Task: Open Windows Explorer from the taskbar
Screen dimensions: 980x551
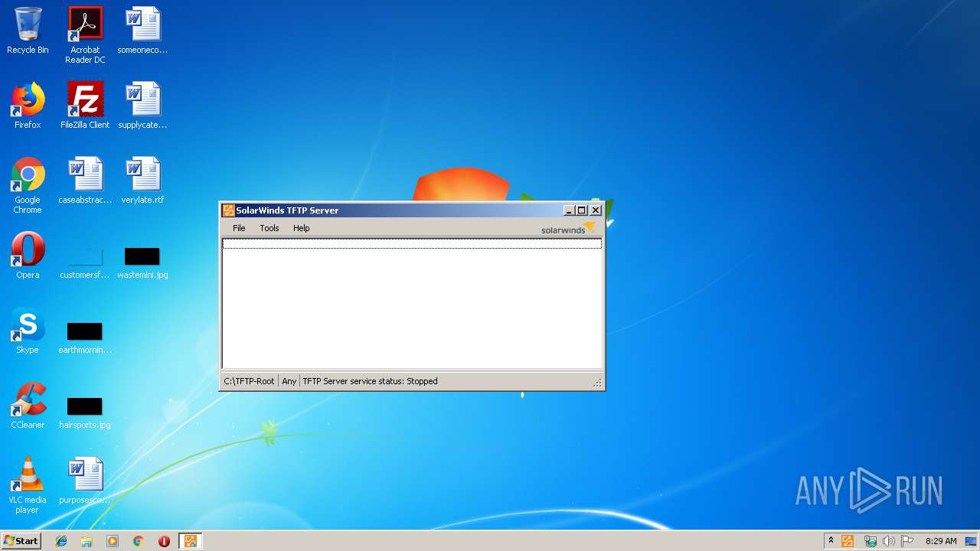Action: (x=87, y=541)
